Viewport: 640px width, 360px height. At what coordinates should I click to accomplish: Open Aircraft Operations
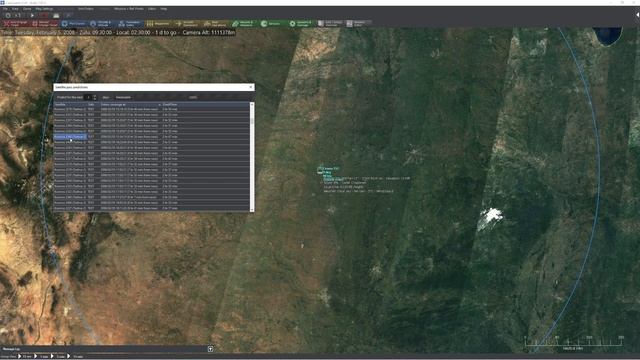187,24
